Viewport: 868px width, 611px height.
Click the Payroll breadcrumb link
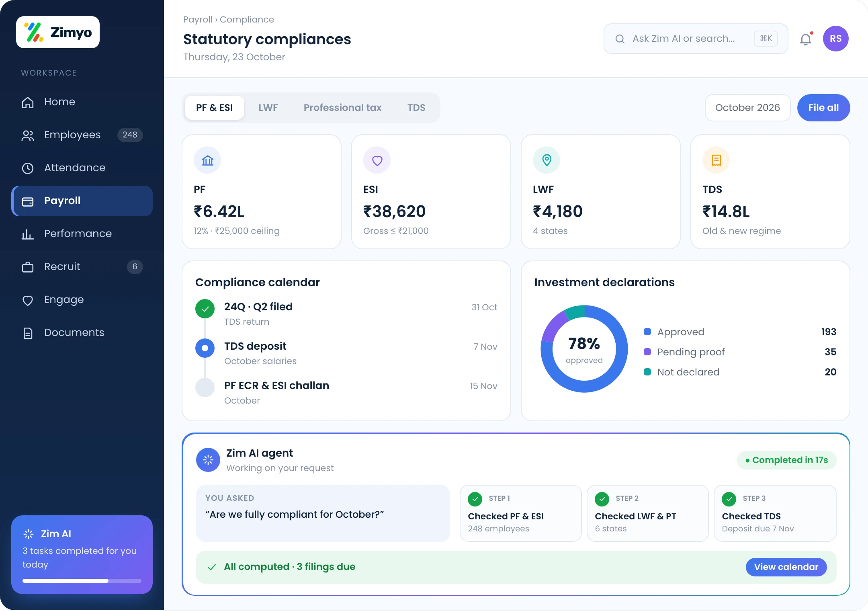pyautogui.click(x=198, y=19)
